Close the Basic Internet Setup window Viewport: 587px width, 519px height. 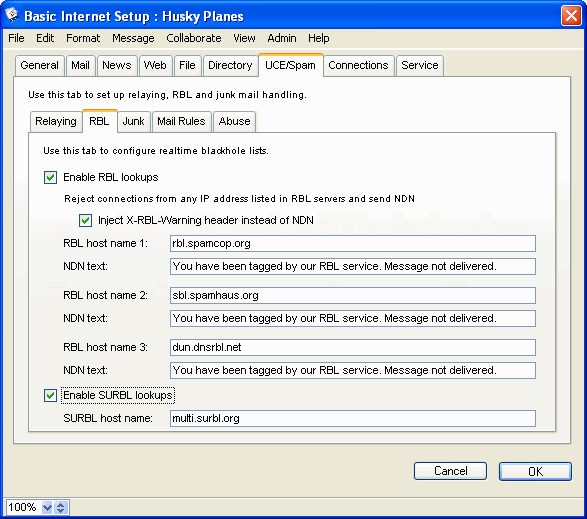pos(571,16)
